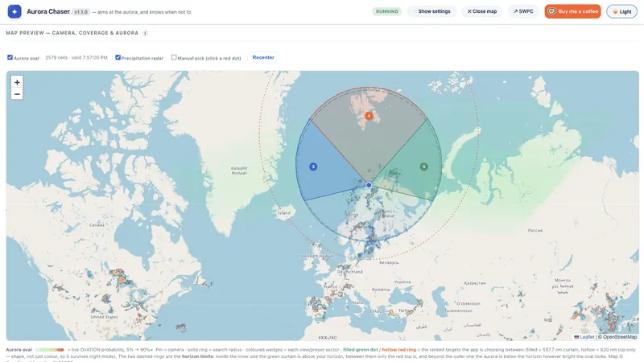The image size is (644, 362).
Task: Click the Turkmenistan map label
Action: coord(458,311)
